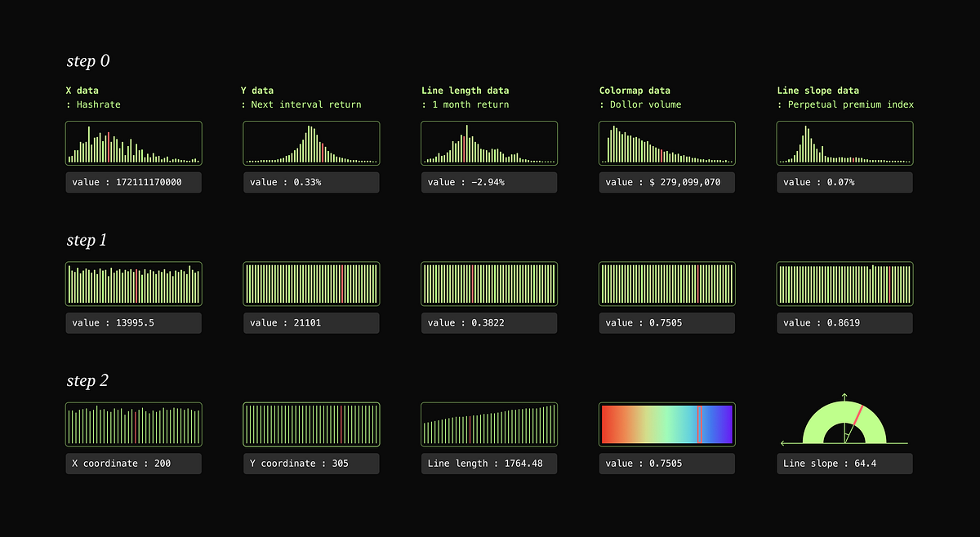Click the X data Hashrate histogram
Screen dimensions: 980x537
[133, 143]
